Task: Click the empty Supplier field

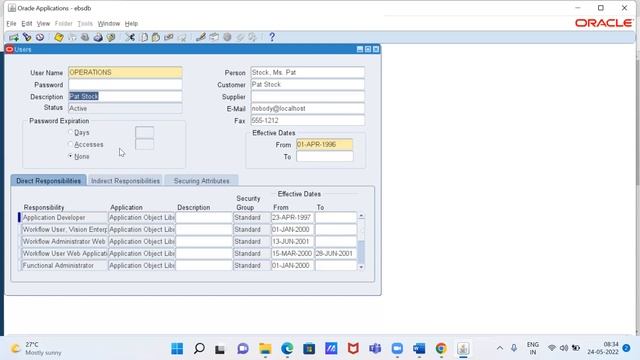Action: coord(307,96)
